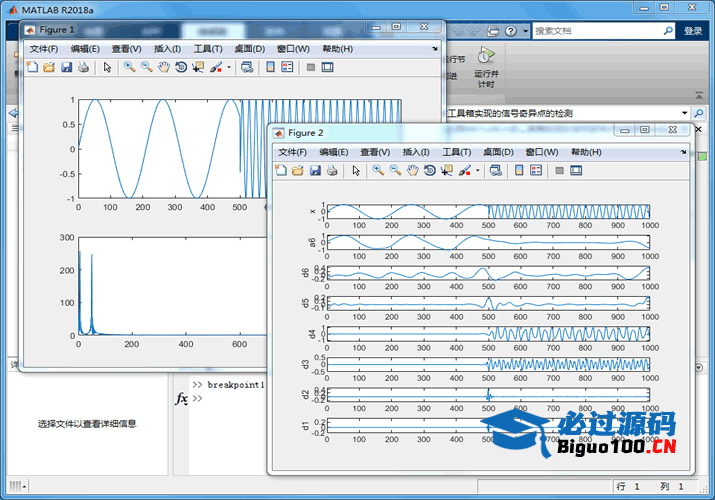Select Brush data tool in Figure 2
The image size is (715, 500).
464,170
